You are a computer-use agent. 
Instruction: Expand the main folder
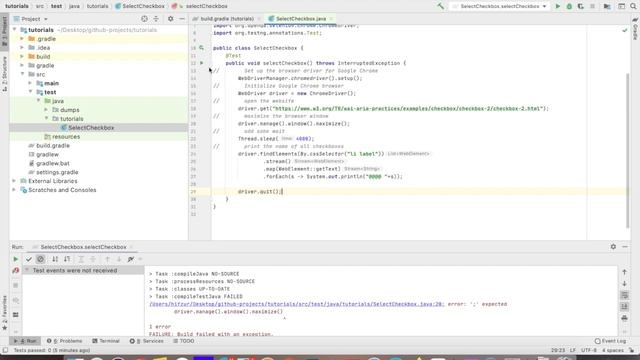coord(30,83)
